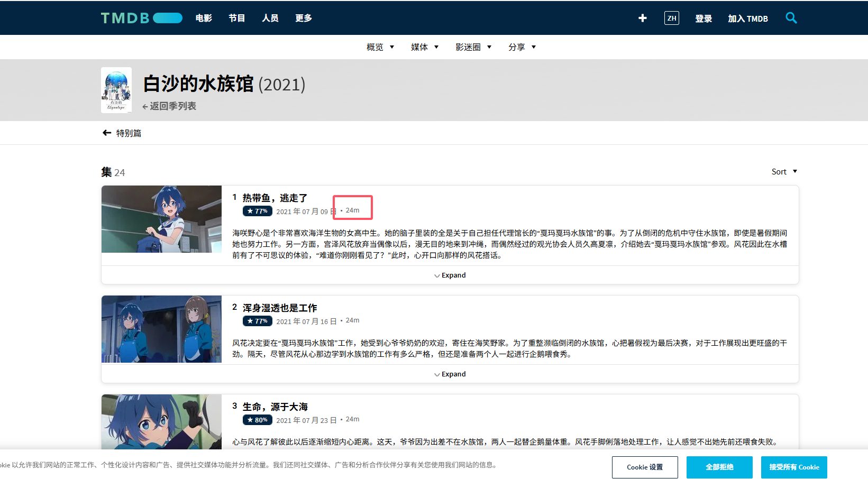Click the 77% rating badge on episode 2
This screenshot has width=868, height=479.
(x=258, y=321)
